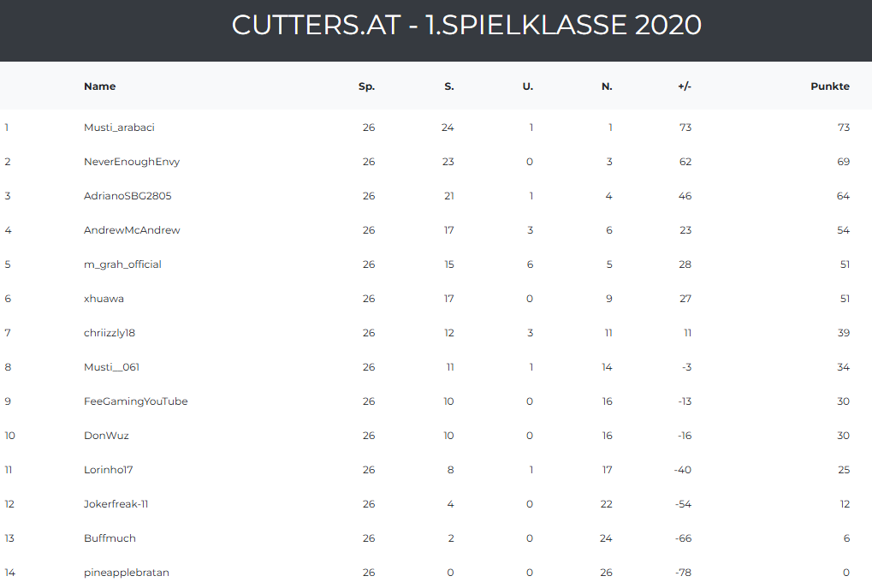The width and height of the screenshot is (872, 588).
Task: Open FeeGamingYouTube player entry
Action: pos(135,401)
